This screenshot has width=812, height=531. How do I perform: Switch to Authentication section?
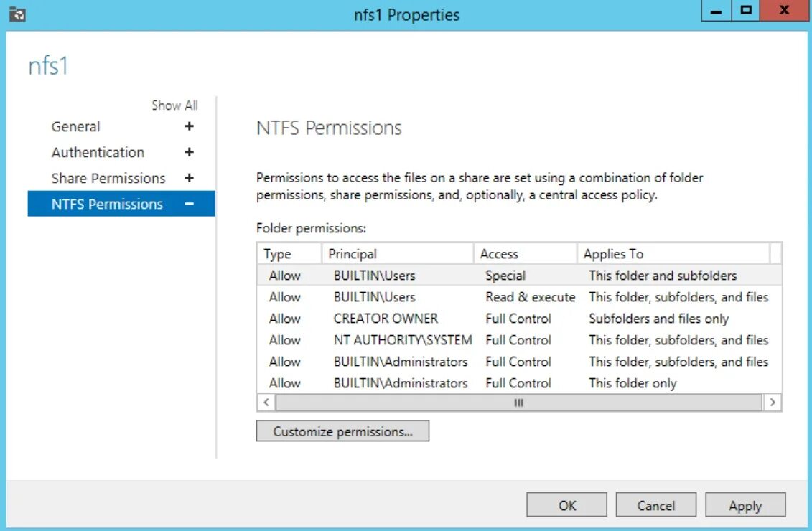tap(98, 152)
